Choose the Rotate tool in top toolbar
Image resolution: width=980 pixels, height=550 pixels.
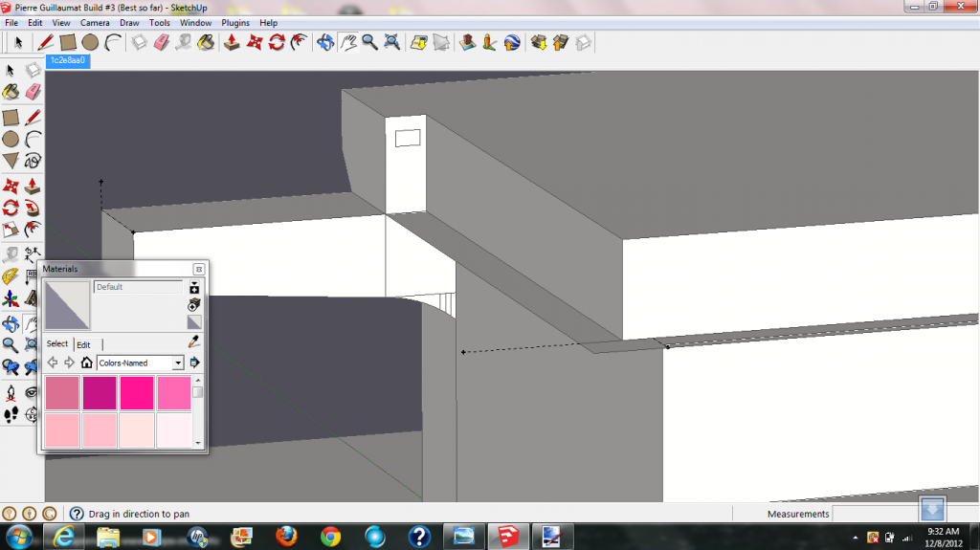(277, 42)
